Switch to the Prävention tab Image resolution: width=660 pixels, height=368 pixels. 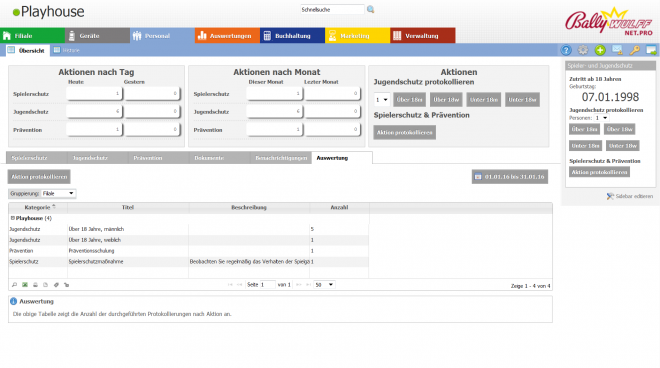pos(159,158)
